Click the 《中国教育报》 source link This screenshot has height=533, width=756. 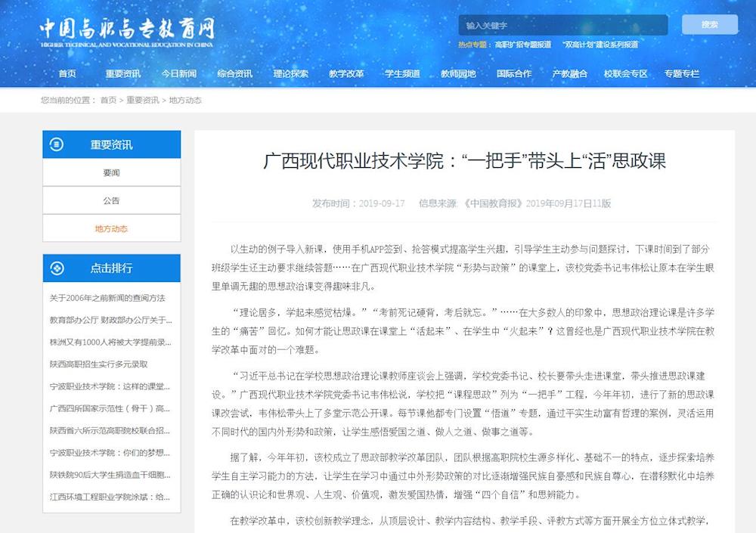[492, 203]
